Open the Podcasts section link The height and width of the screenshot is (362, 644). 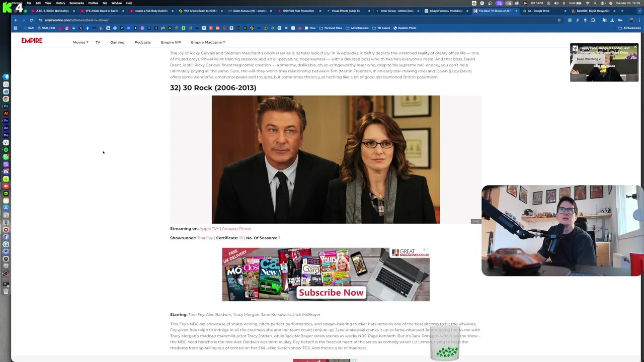142,42
